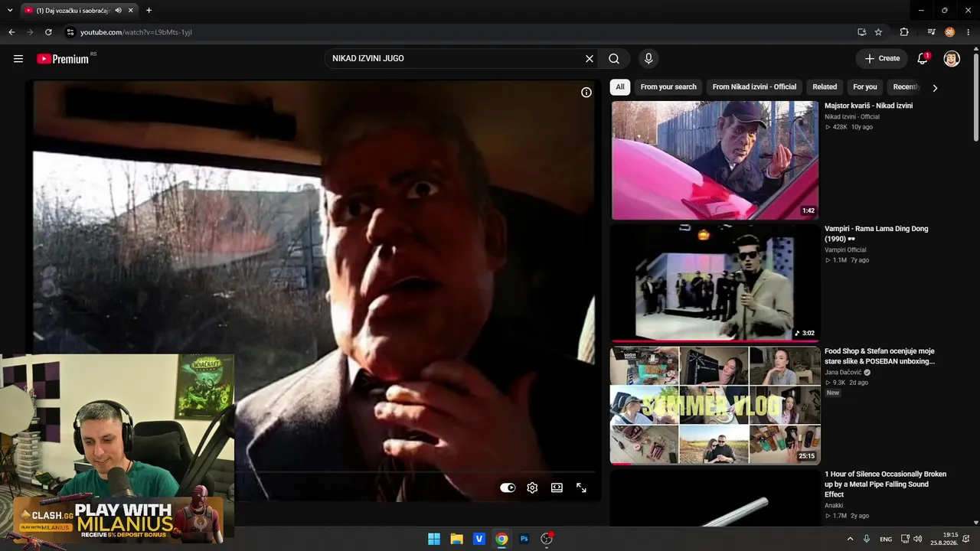Open OBS Studio from taskbar
Screen dimensions: 980x551
[x=547, y=539]
